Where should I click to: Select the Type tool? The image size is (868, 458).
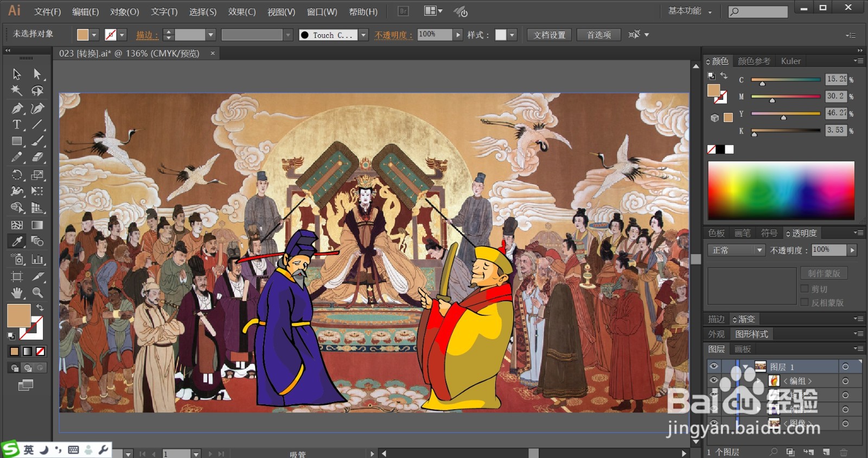coord(17,124)
